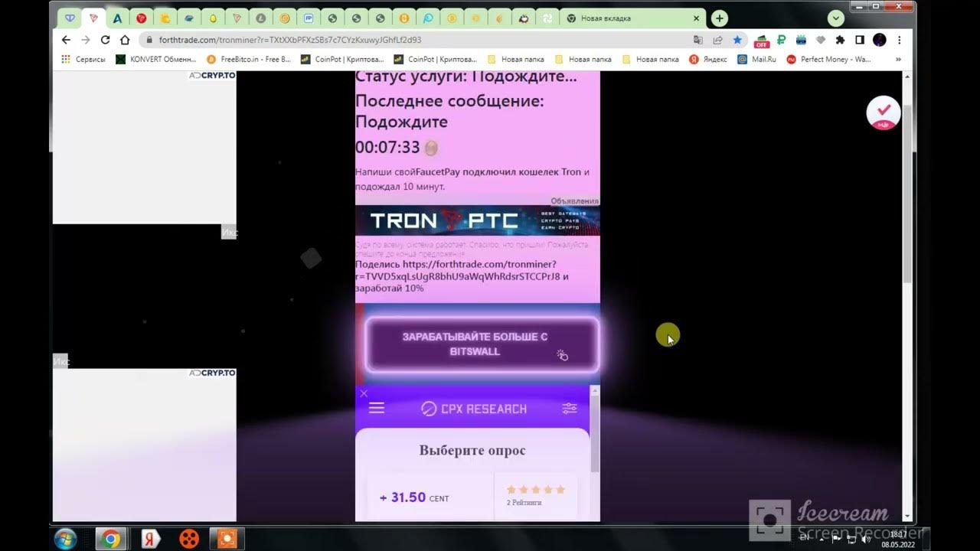
Task: Click the TRON PTC banner ad
Action: [x=477, y=221]
